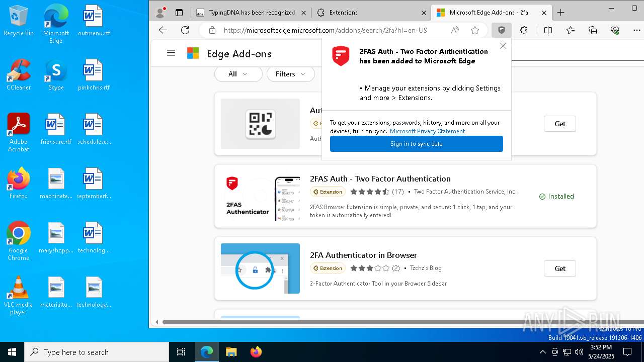
Task: Click 2FAS Auth star rating
Action: pyautogui.click(x=370, y=192)
